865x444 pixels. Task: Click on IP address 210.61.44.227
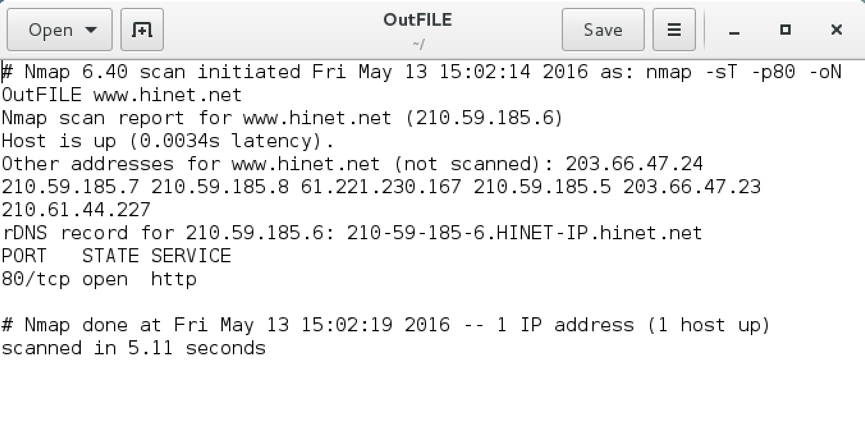76,210
